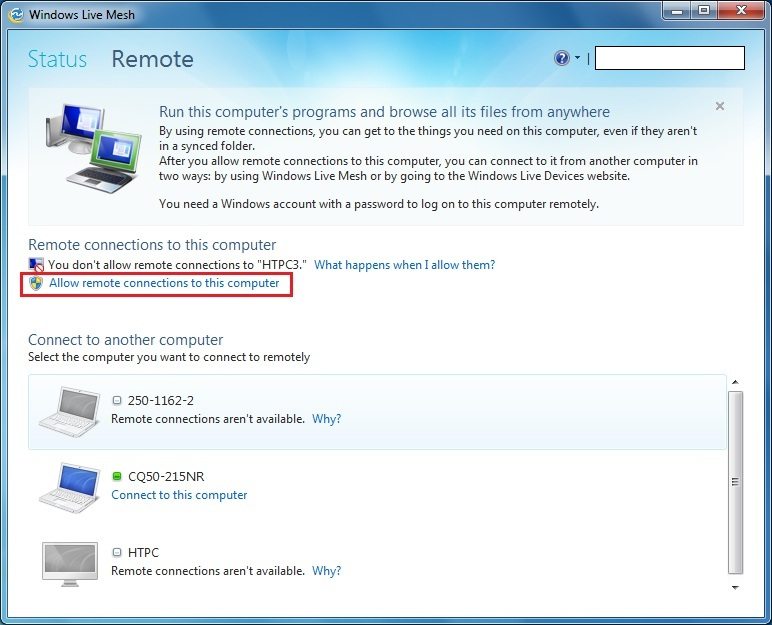Click the offline status indicator for HTPC
Image resolution: width=772 pixels, height=625 pixels.
pyautogui.click(x=117, y=552)
